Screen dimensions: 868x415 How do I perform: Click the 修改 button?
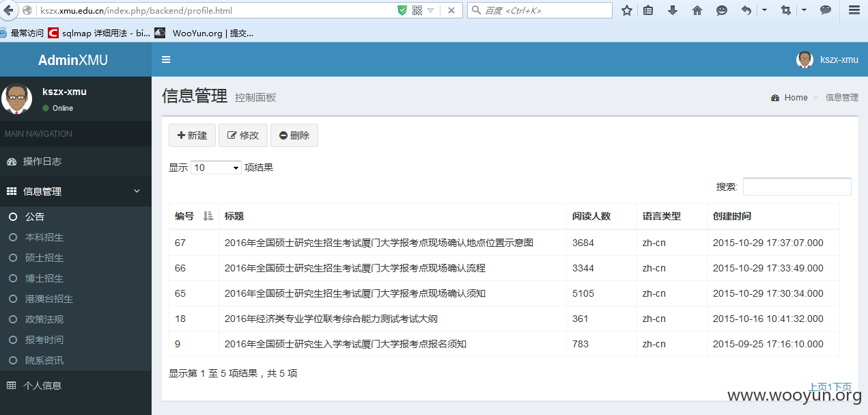(243, 135)
